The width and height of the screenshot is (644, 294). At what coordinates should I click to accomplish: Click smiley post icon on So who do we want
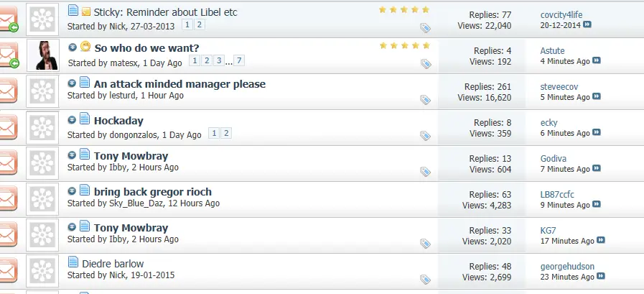click(x=85, y=47)
